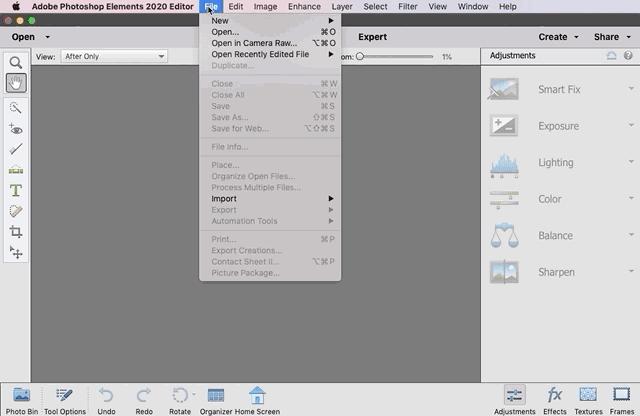Reset adjustments using panel reset icon
The width and height of the screenshot is (640, 416).
tap(611, 55)
